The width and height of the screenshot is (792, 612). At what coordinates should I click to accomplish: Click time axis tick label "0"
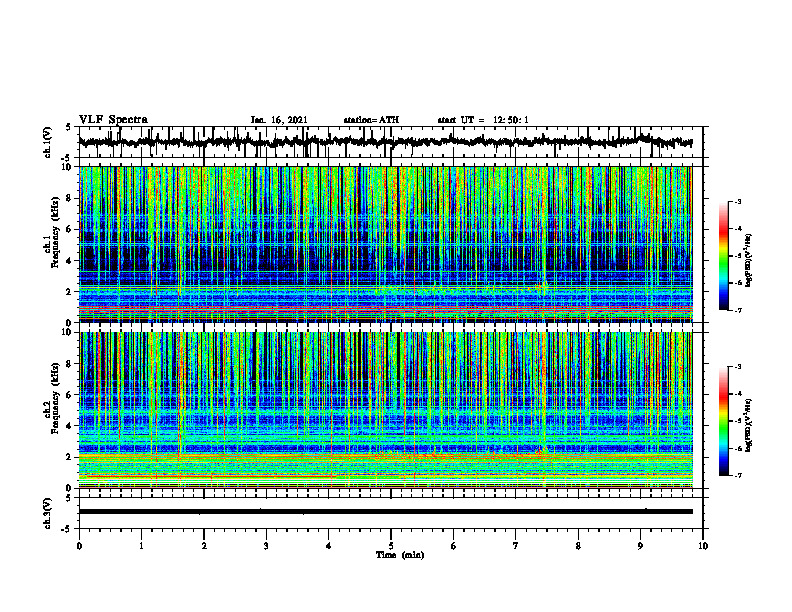[x=79, y=546]
